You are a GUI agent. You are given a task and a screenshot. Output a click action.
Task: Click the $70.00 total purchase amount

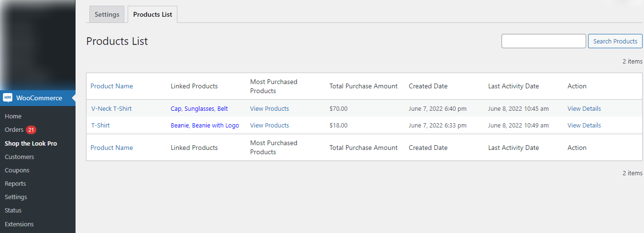(338, 108)
